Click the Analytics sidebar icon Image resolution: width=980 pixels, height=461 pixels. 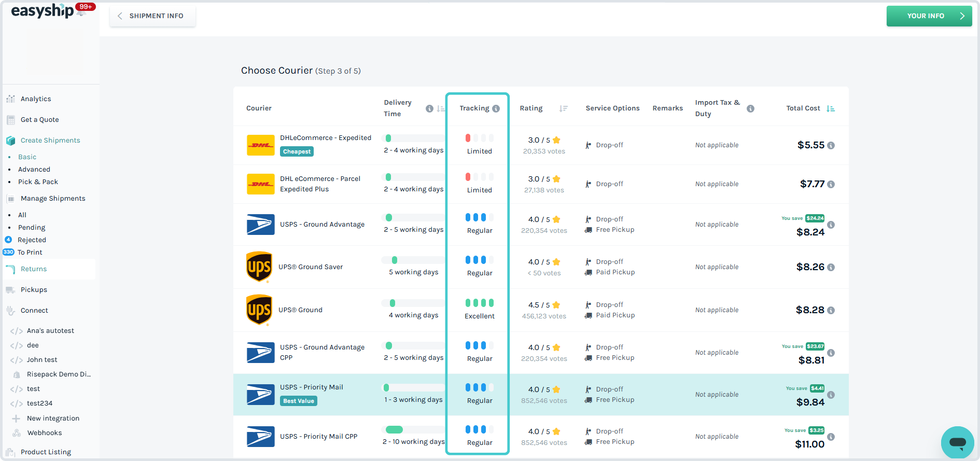click(x=10, y=99)
